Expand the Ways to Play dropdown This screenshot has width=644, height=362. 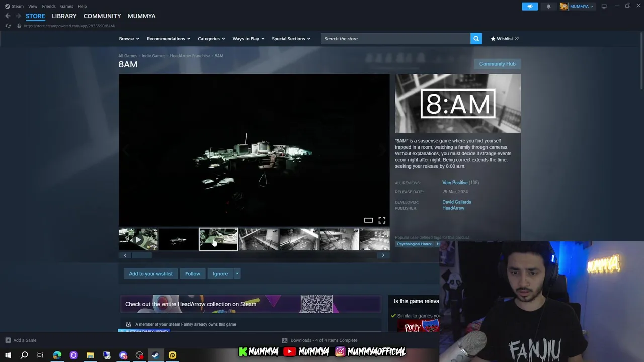249,39
